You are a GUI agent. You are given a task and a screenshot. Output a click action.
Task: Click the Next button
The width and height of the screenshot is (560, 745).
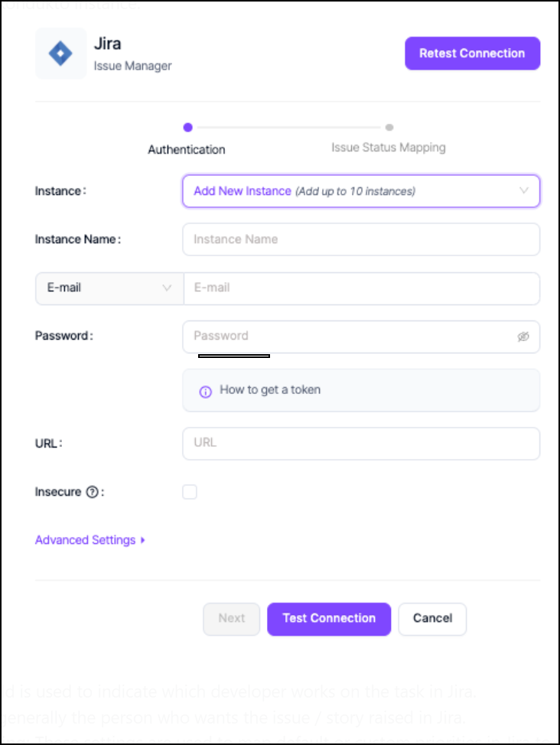[231, 619]
